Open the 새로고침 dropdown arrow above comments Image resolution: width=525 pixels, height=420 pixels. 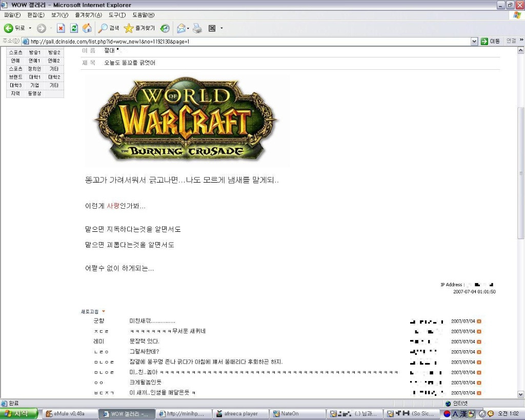point(104,311)
